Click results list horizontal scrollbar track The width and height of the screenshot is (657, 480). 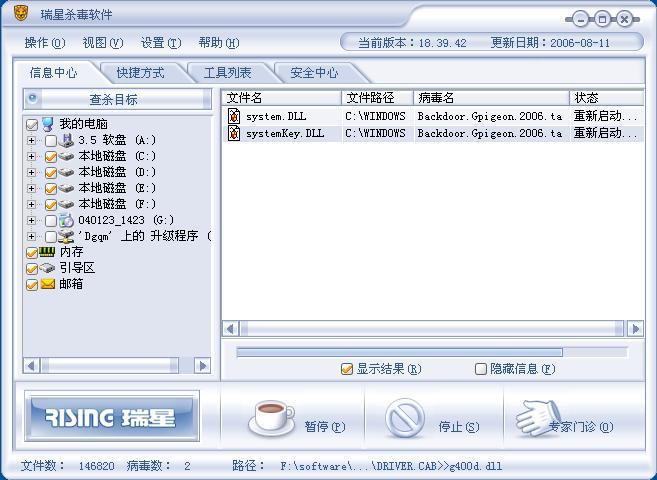(x=432, y=329)
